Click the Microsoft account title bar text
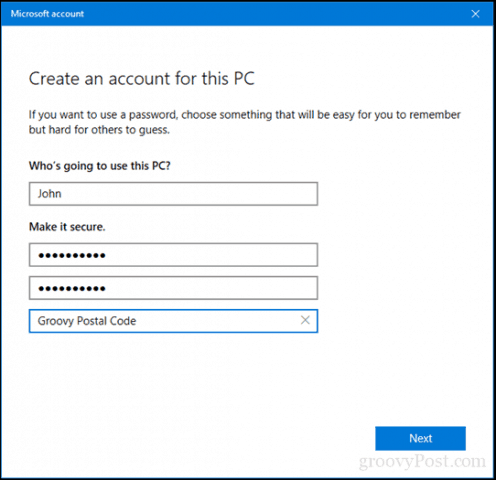The width and height of the screenshot is (496, 480). click(x=47, y=14)
